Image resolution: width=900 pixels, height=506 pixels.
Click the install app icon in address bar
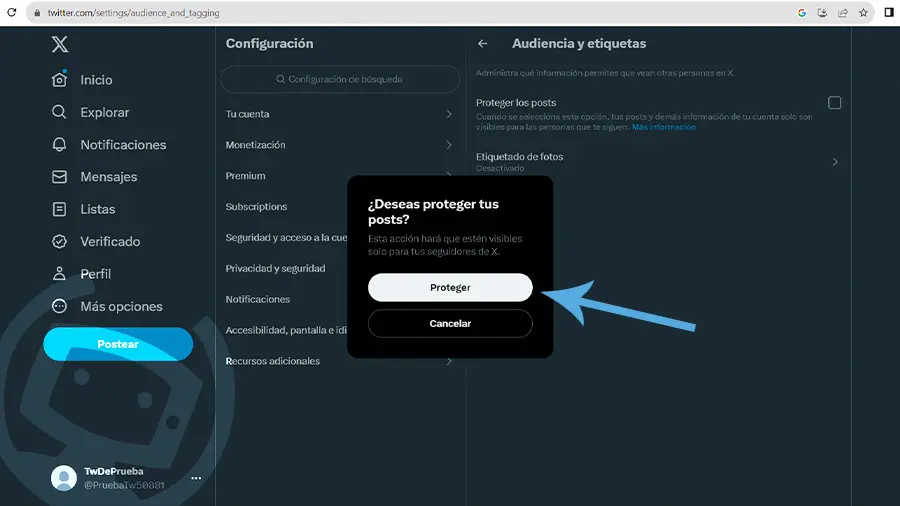tap(822, 13)
